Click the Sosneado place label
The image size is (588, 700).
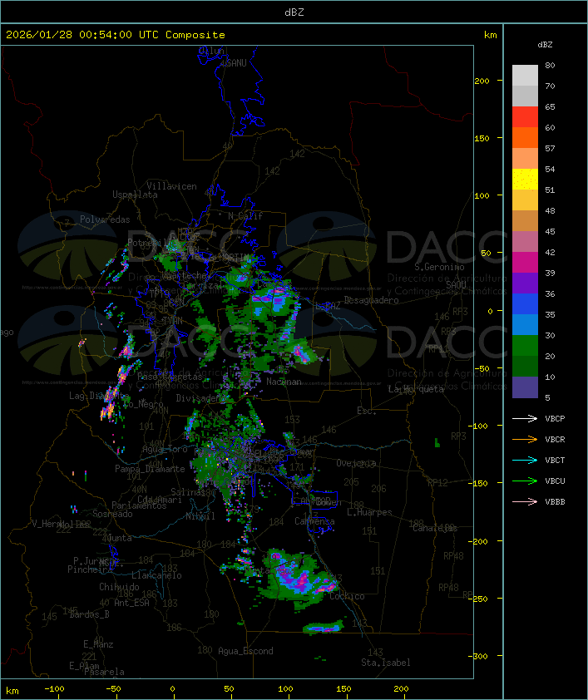(112, 514)
